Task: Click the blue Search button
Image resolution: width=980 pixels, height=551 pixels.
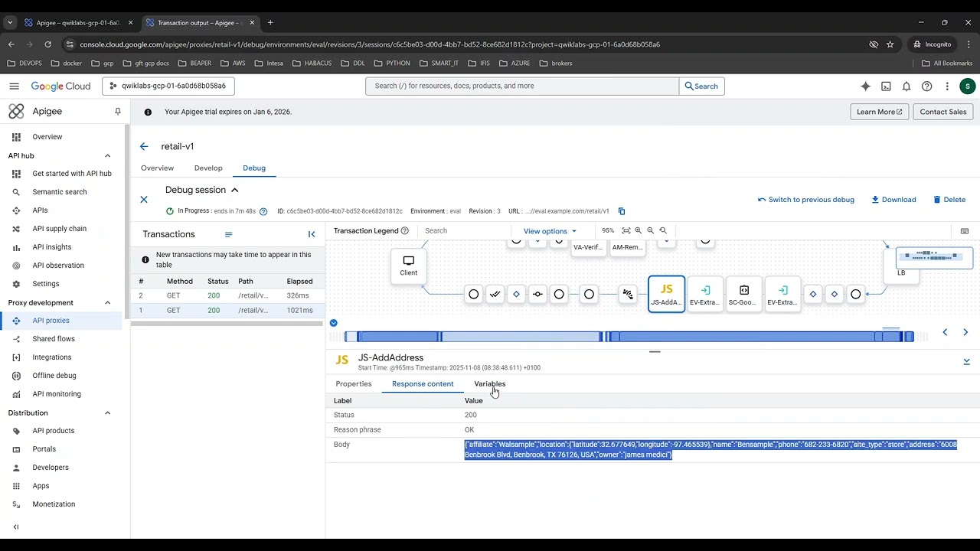Action: pyautogui.click(x=701, y=86)
